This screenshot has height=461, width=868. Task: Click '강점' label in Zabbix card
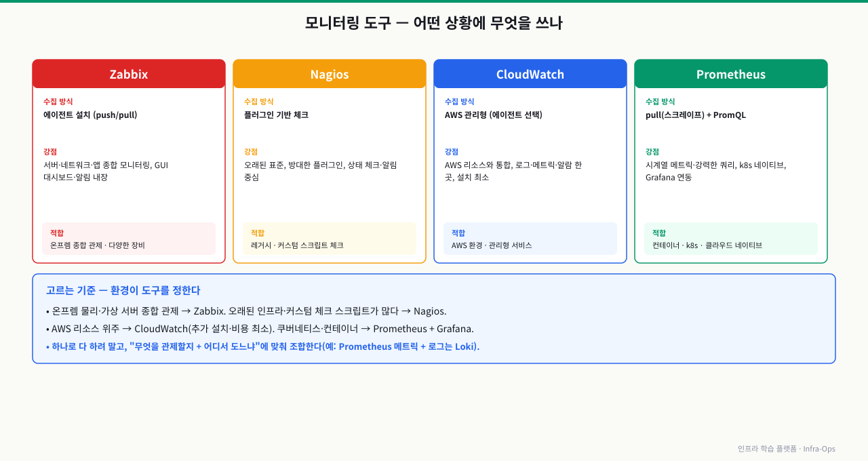(x=51, y=152)
